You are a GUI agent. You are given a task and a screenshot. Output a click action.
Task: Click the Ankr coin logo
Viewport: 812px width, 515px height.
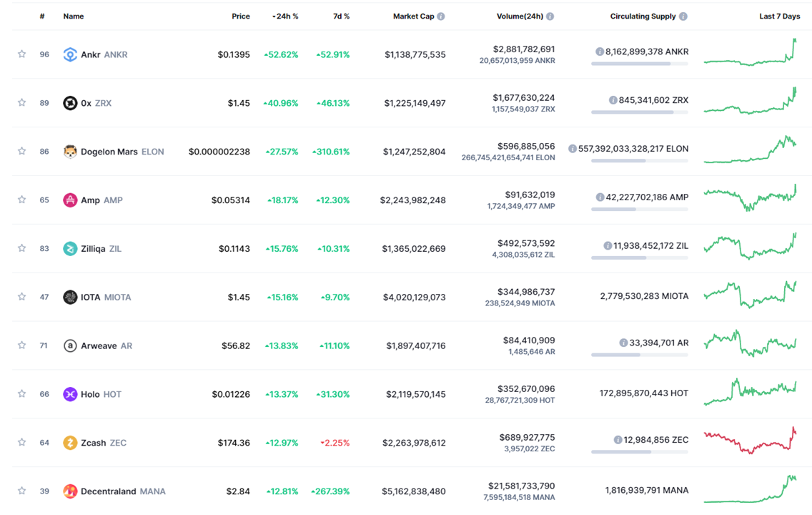click(x=70, y=54)
